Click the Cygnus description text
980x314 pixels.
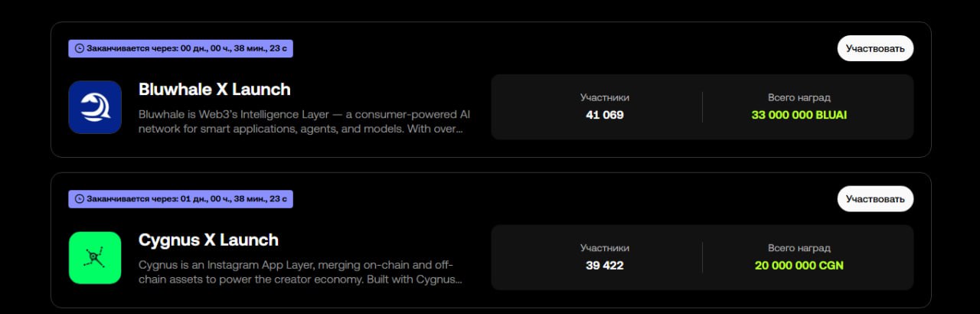(x=300, y=272)
